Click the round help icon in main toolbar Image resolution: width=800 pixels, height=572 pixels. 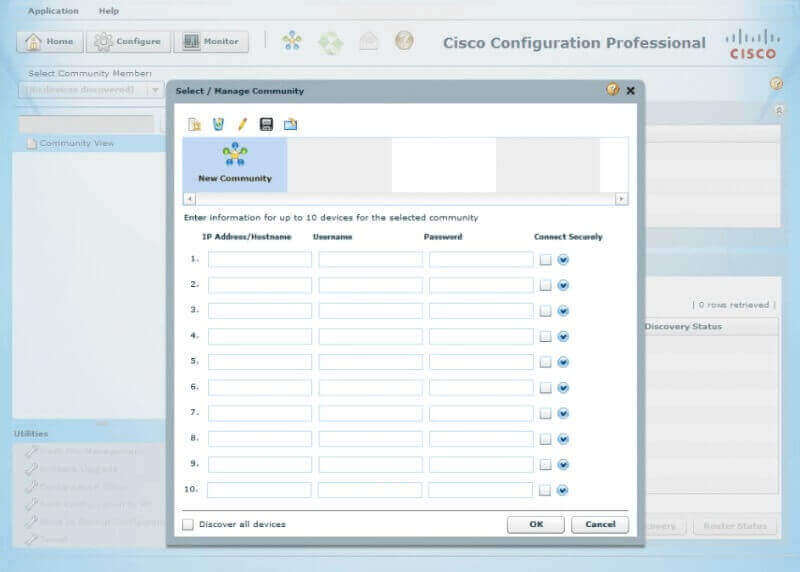404,41
